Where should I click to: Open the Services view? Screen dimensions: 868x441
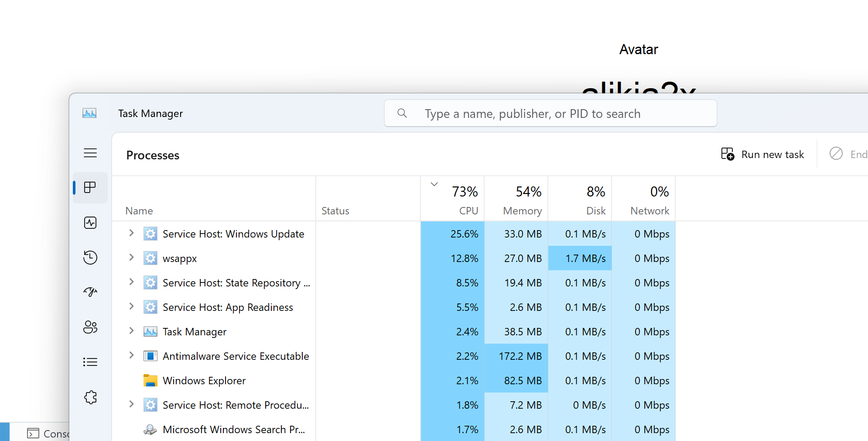[x=90, y=397]
